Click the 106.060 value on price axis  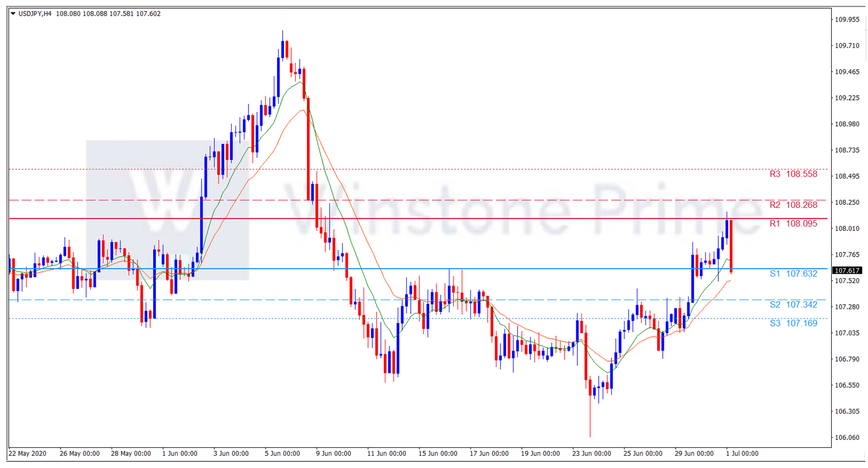coord(847,437)
